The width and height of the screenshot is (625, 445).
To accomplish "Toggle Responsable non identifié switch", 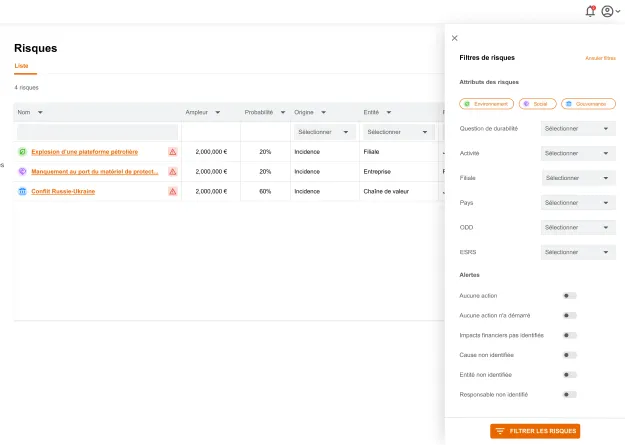I will (570, 395).
